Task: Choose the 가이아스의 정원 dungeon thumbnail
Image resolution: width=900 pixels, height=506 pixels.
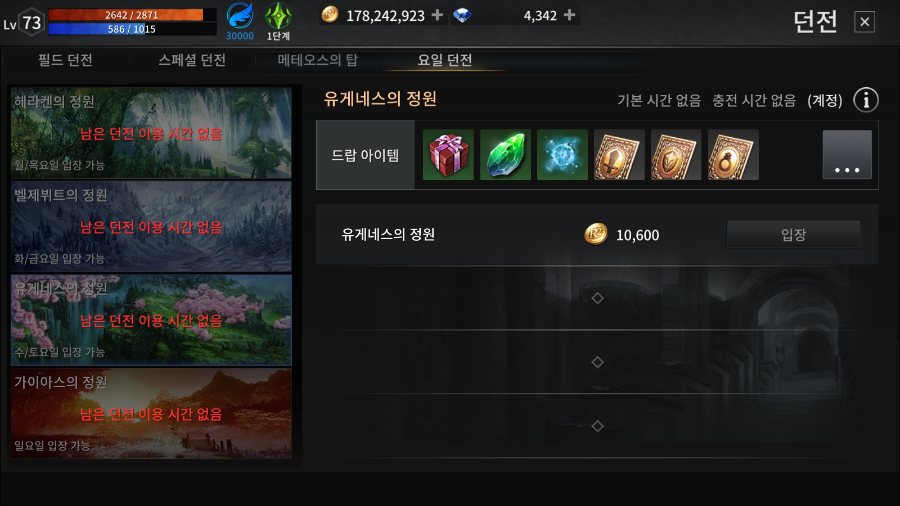Action: 152,413
